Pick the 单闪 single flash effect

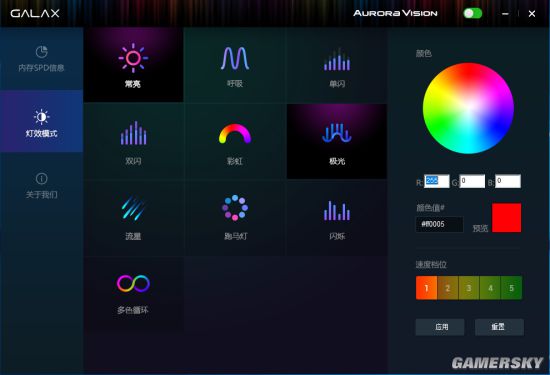point(337,65)
